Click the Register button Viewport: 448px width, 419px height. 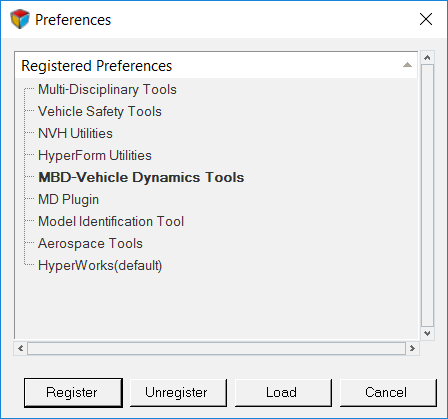pos(73,393)
